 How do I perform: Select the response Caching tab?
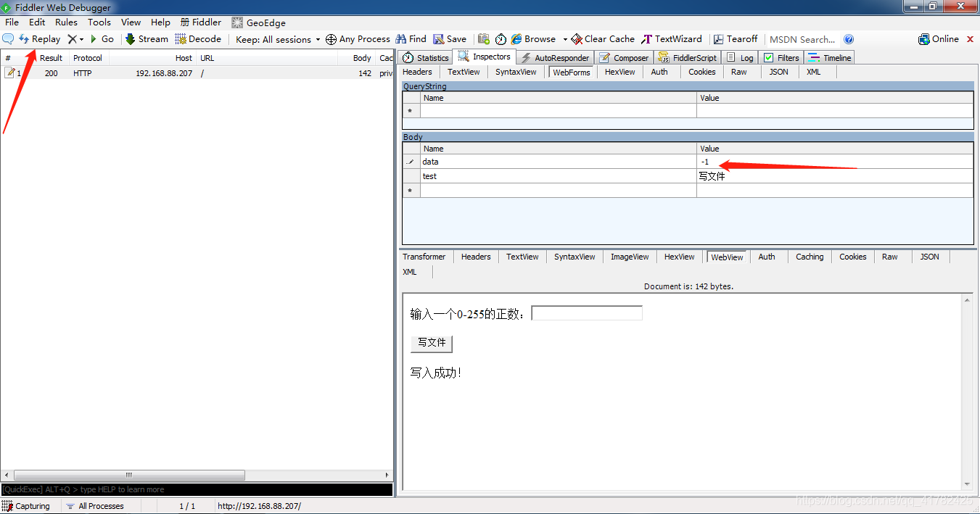810,257
